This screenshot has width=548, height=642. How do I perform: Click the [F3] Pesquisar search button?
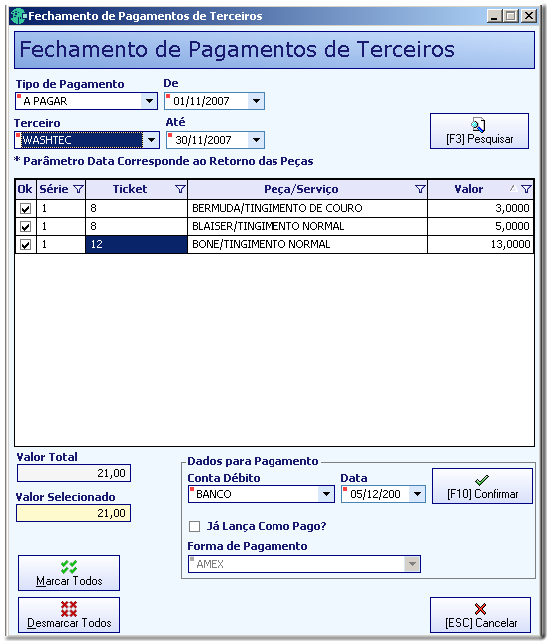(479, 131)
